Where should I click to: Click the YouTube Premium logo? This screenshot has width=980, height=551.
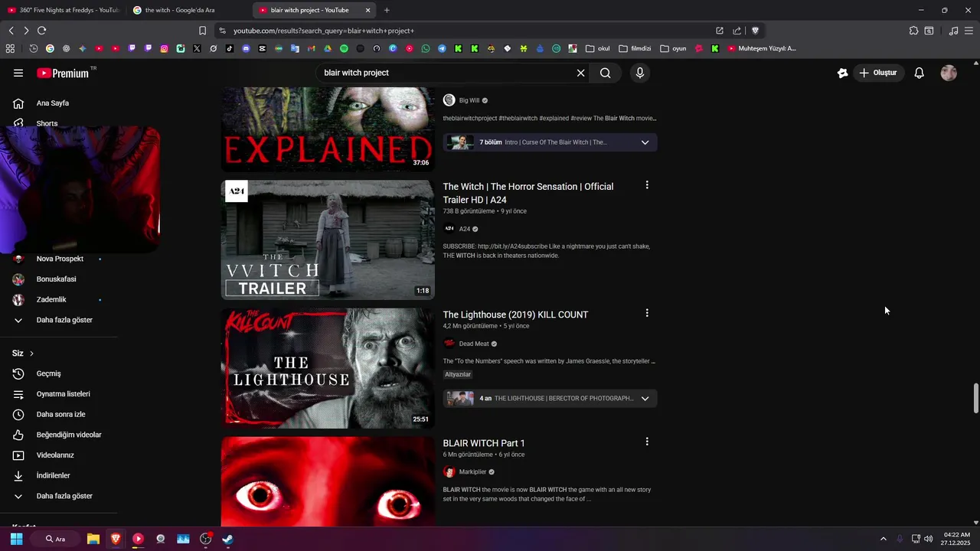point(63,73)
